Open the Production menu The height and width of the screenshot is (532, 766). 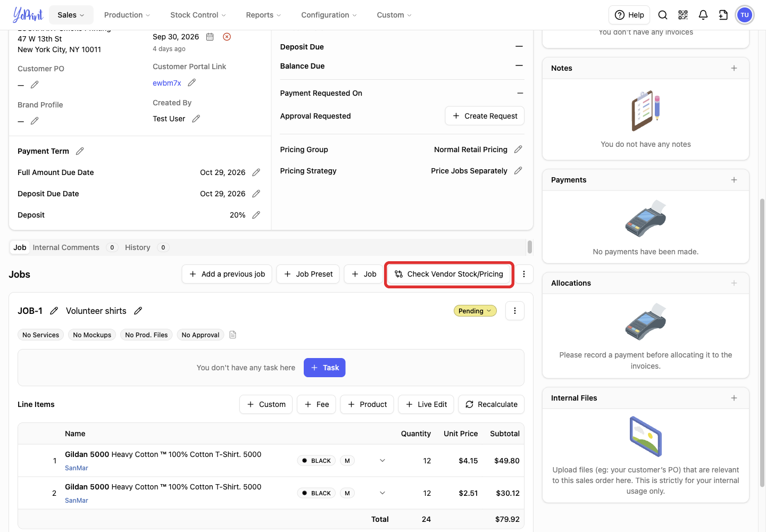click(127, 15)
